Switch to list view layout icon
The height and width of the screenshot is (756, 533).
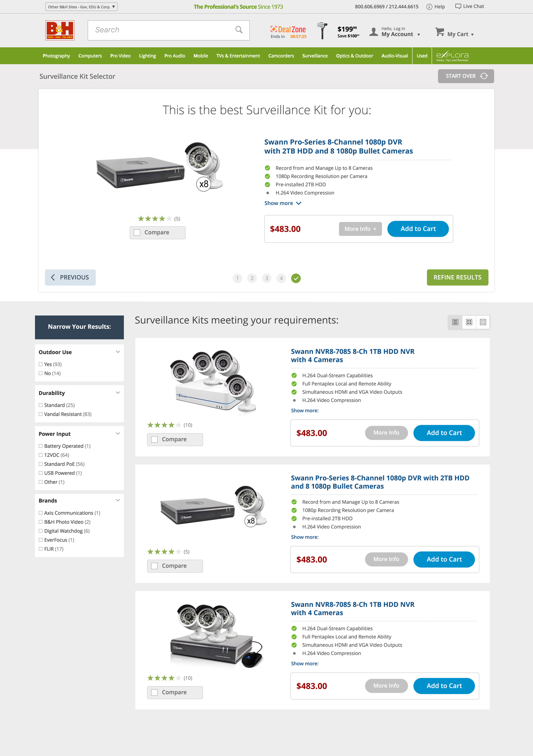pyautogui.click(x=455, y=322)
